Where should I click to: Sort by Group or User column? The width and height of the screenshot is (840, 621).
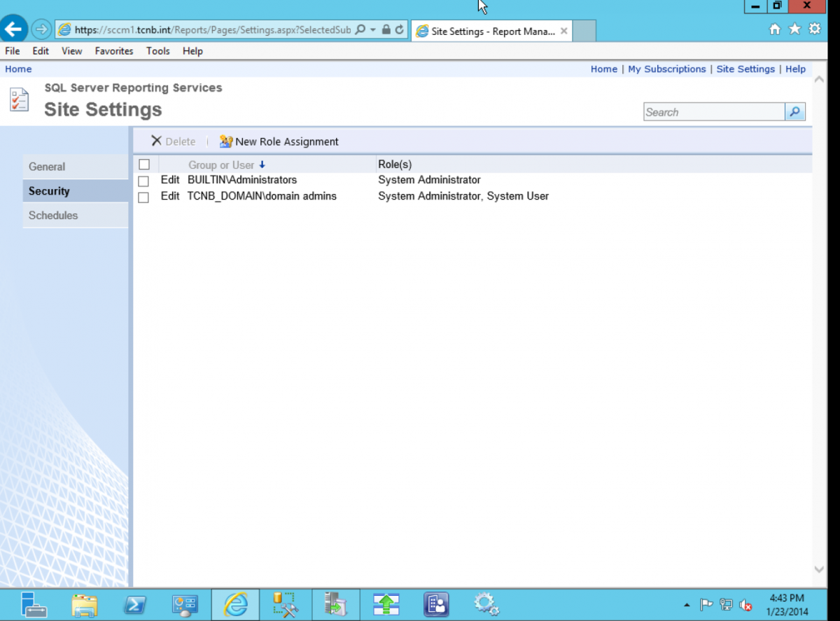[221, 165]
